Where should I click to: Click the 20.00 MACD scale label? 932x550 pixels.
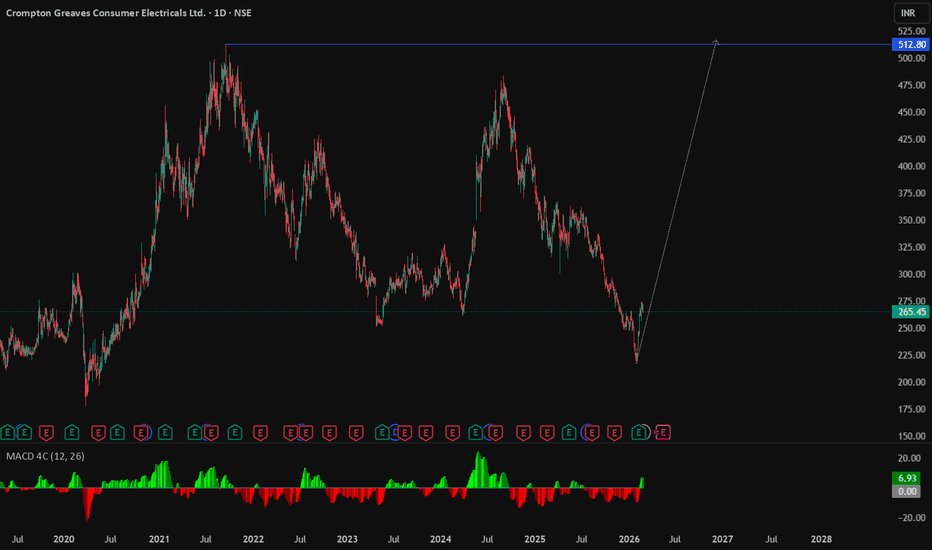click(909, 458)
